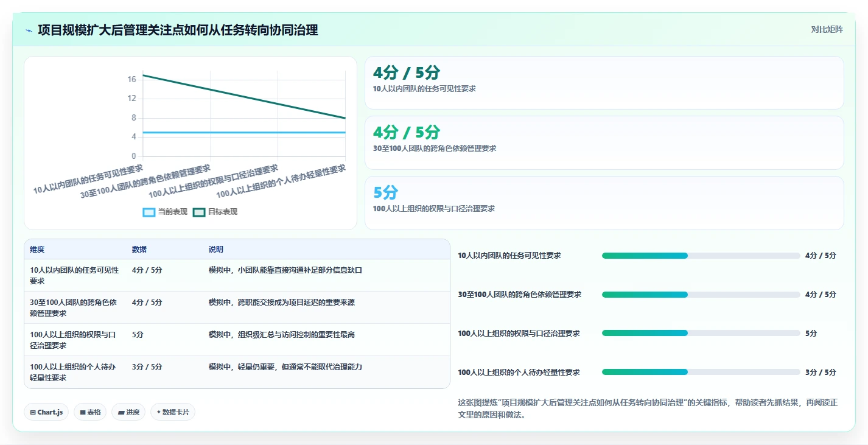
Task: Click the progress bar for 30至100人团队的跨角色依赖管理要求
Action: pos(701,295)
